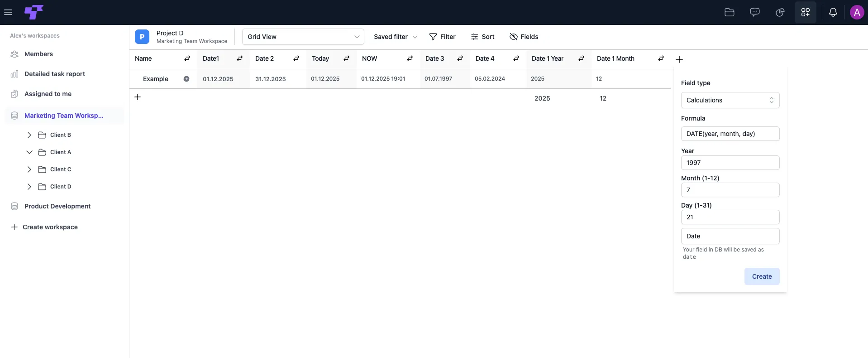Click the Date 1 Month column header

point(631,58)
